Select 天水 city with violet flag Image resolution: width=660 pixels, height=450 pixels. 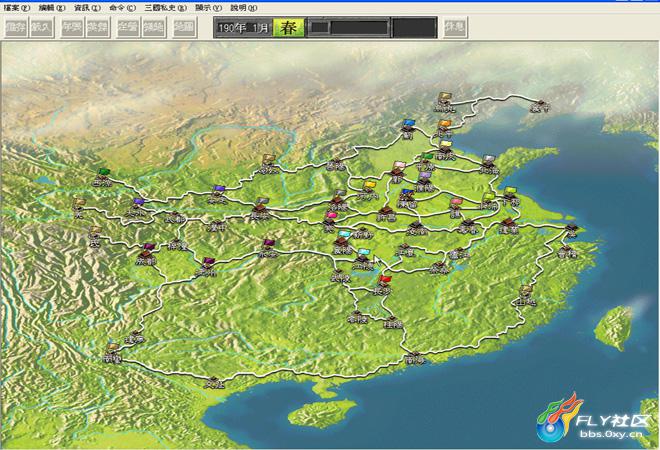pyautogui.click(x=137, y=209)
